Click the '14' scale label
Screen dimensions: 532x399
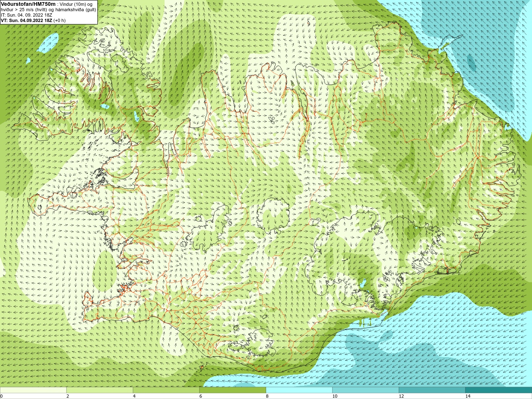click(x=468, y=396)
